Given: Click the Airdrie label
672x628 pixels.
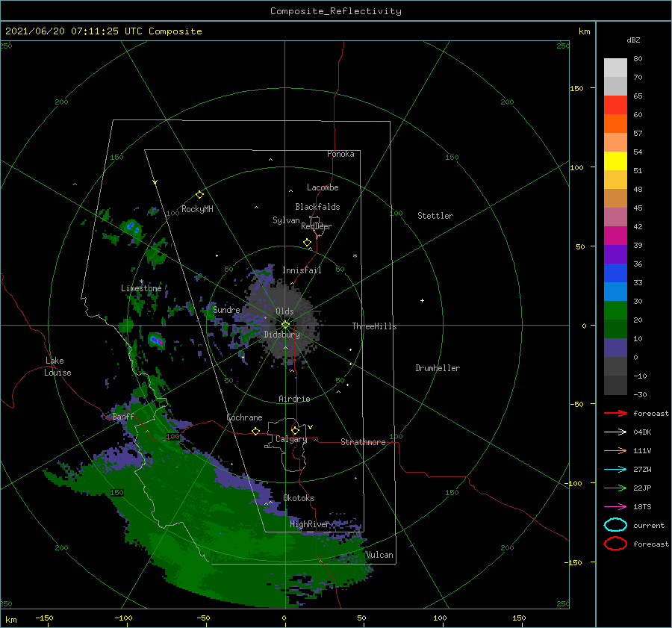Looking at the screenshot, I should point(294,399).
